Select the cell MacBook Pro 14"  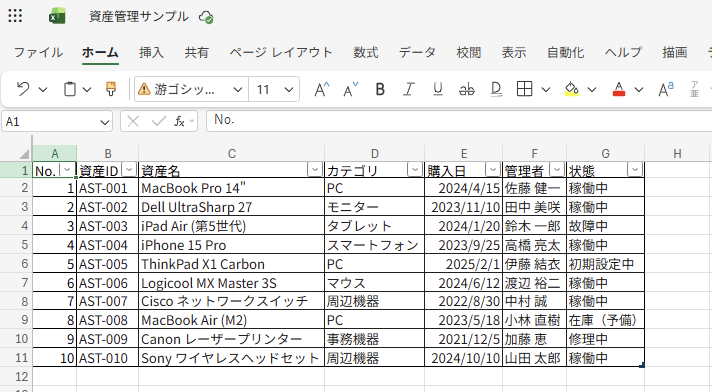coord(232,188)
